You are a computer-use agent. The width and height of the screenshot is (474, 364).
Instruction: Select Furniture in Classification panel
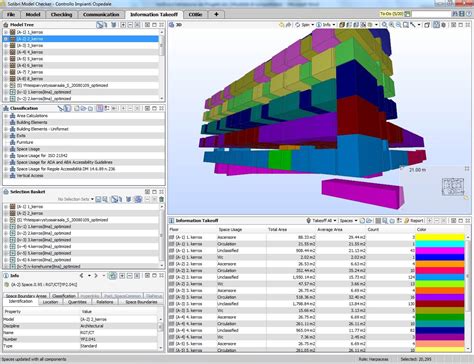(x=25, y=143)
